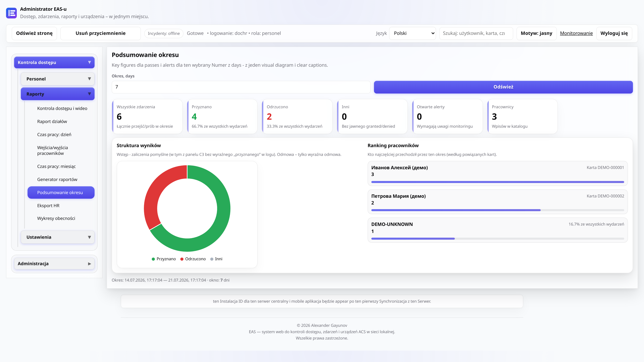The image size is (644, 362).
Task: Select Иванов Алексей (демо) ranking row
Action: tap(497, 173)
